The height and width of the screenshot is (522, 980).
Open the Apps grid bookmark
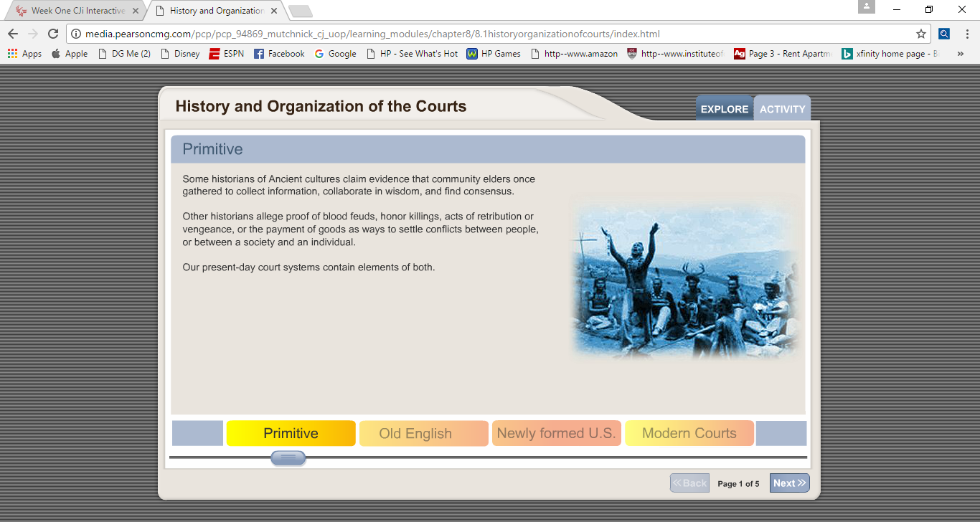25,54
